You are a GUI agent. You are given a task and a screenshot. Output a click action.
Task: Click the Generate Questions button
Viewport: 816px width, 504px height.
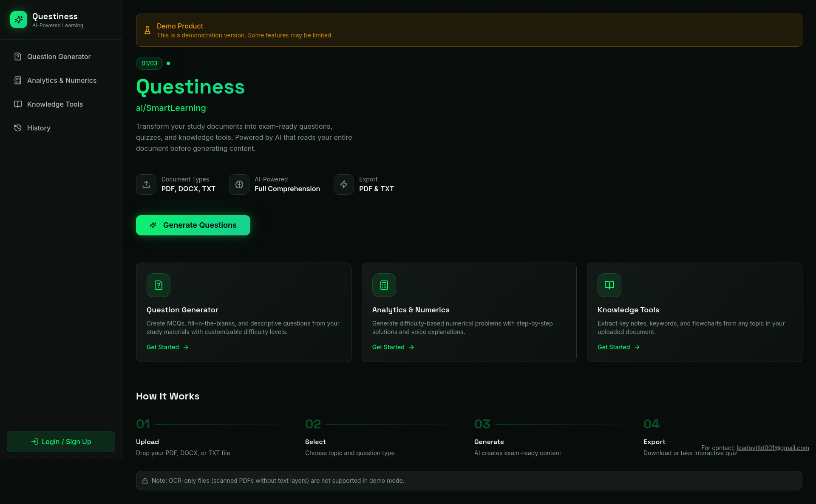pyautogui.click(x=193, y=225)
